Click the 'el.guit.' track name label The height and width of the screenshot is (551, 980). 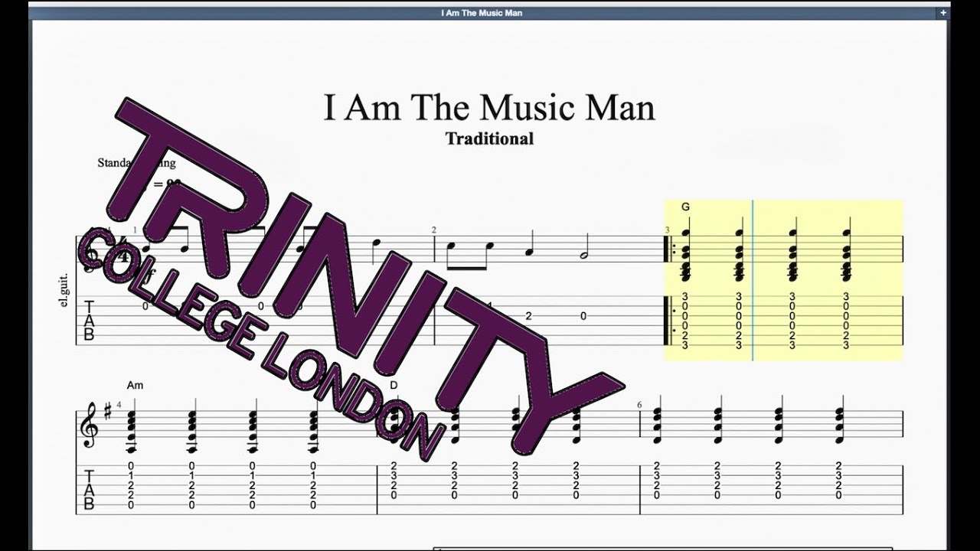(x=63, y=290)
